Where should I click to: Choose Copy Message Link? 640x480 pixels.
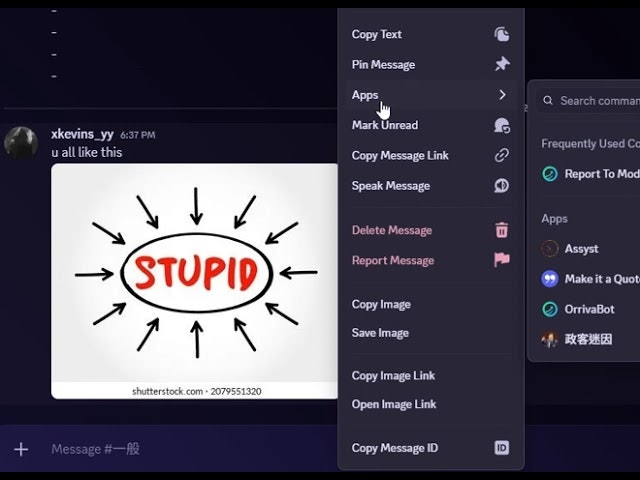(x=431, y=156)
